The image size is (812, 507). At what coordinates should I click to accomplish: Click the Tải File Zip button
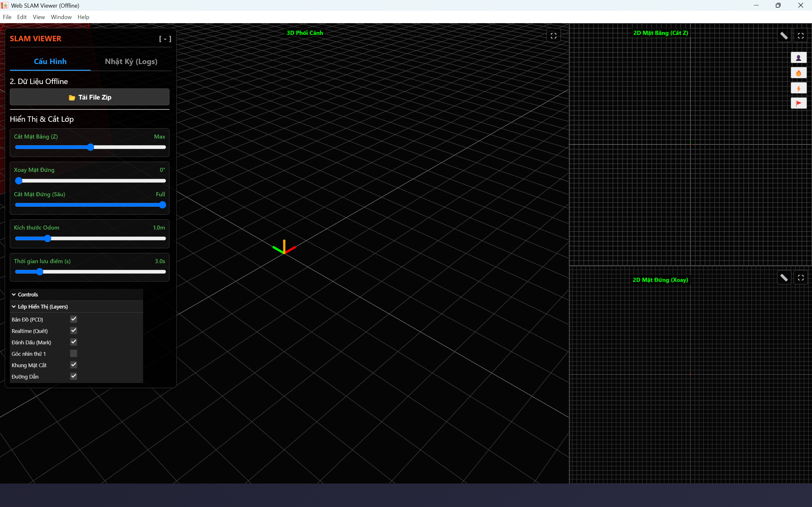pyautogui.click(x=89, y=97)
